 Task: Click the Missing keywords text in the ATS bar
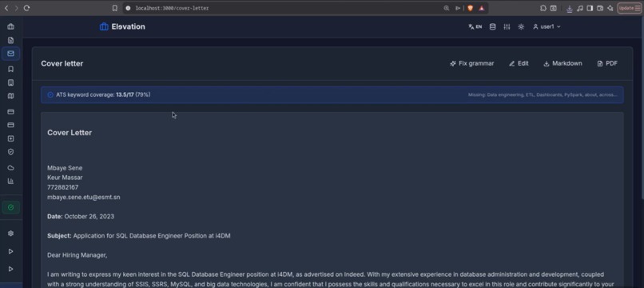(543, 94)
